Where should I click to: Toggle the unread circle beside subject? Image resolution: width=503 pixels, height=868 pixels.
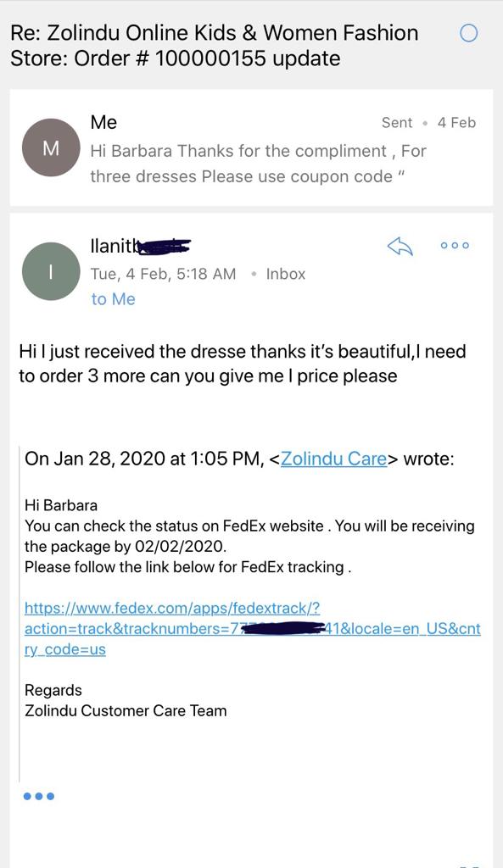coord(468,34)
